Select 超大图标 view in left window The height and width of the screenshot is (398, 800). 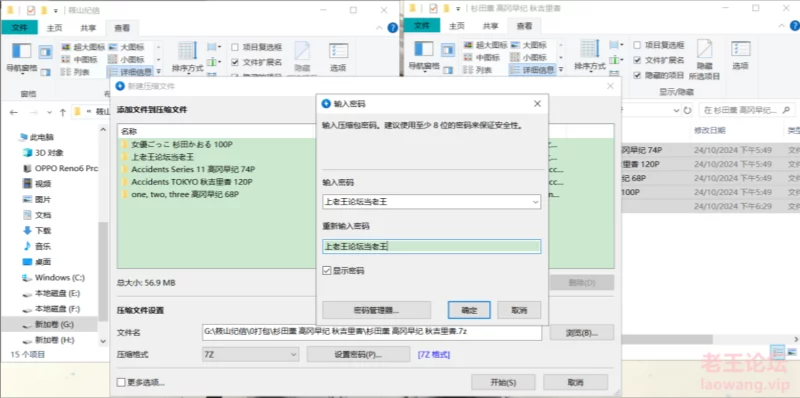[x=83, y=47]
